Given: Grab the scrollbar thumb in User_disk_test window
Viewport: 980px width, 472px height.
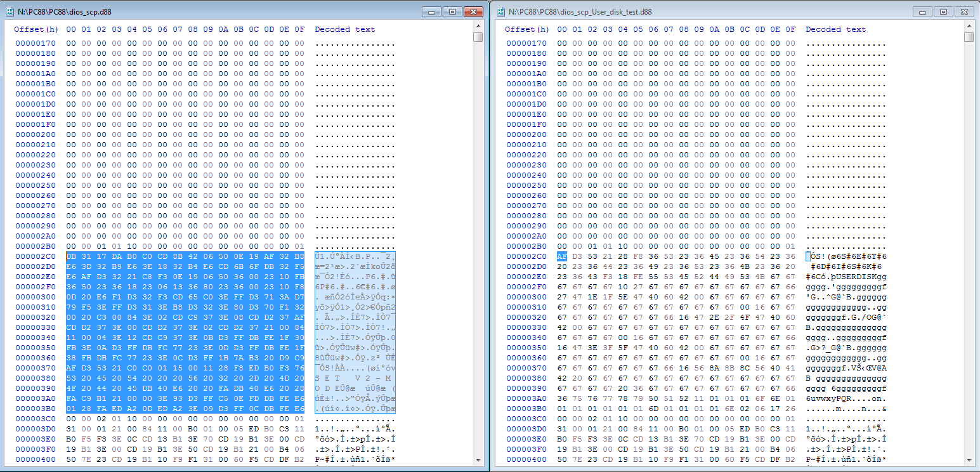Looking at the screenshot, I should tap(969, 37).
